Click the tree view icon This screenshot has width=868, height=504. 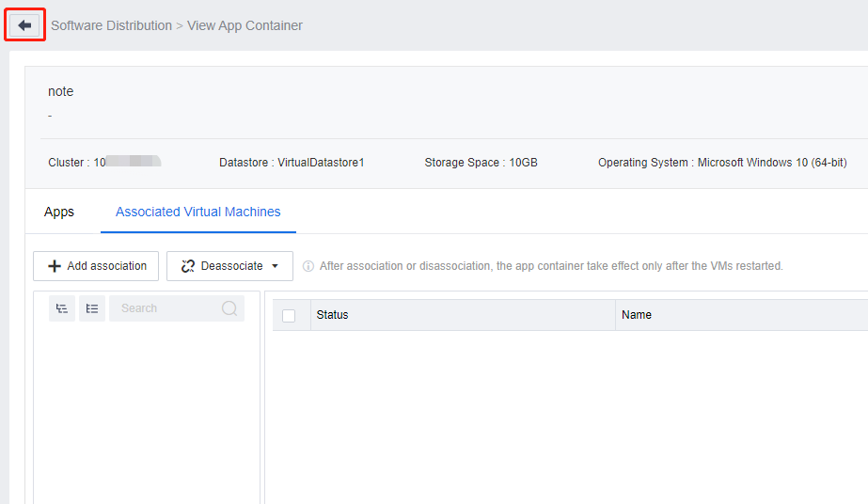[62, 308]
